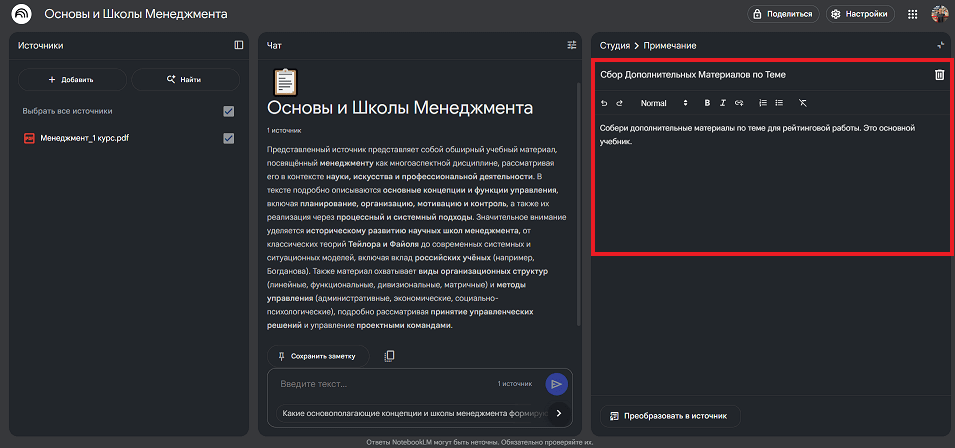Collapse the Источники panel
Viewport: 955px width, 448px height.
coord(239,45)
